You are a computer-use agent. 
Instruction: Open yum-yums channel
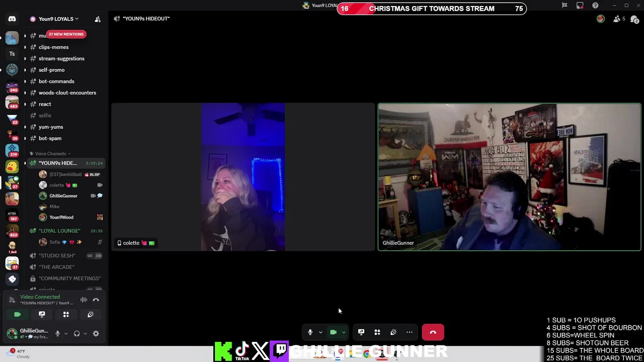pos(51,127)
